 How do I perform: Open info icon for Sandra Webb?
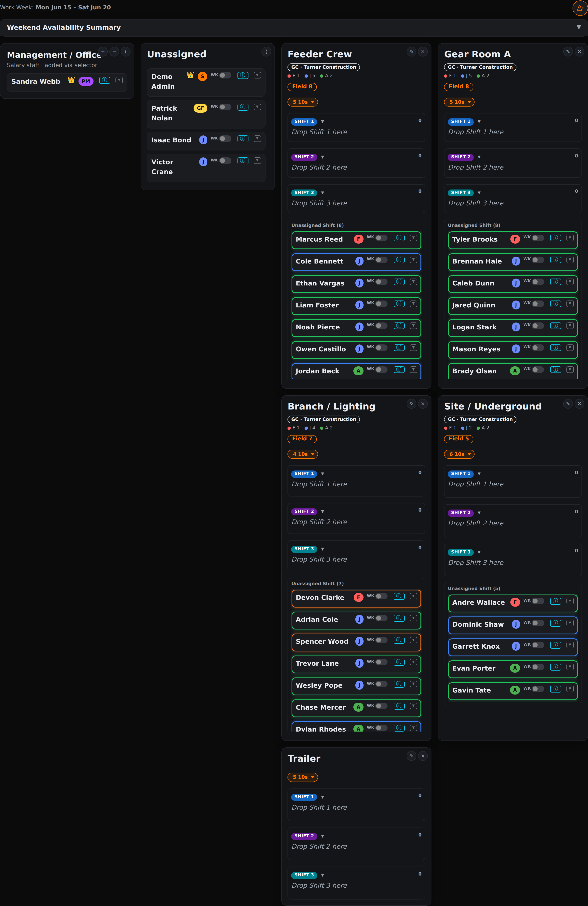point(105,80)
